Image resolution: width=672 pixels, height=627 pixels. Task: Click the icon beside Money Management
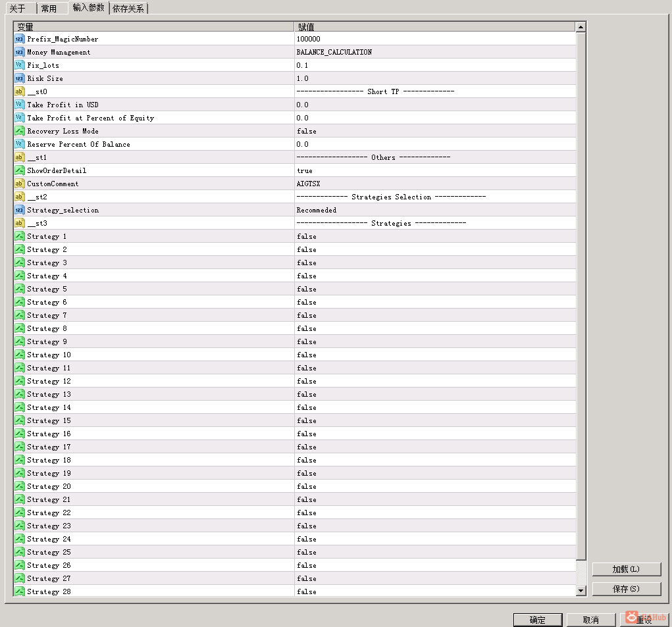tap(20, 52)
